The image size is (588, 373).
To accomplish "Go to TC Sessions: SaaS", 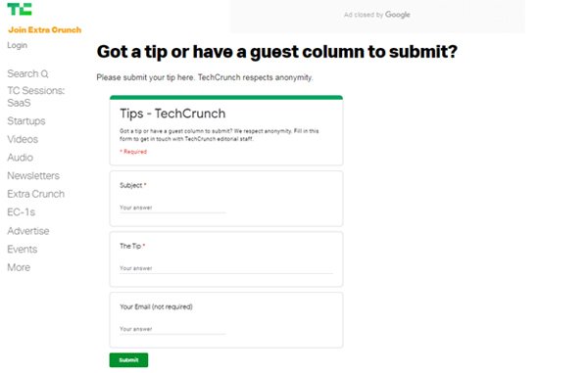I will 36,97.
